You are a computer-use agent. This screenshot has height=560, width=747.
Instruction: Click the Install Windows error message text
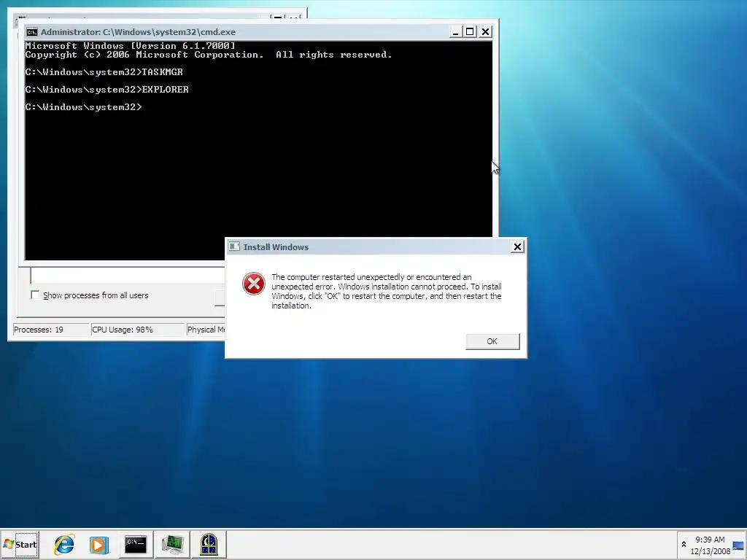(x=387, y=291)
